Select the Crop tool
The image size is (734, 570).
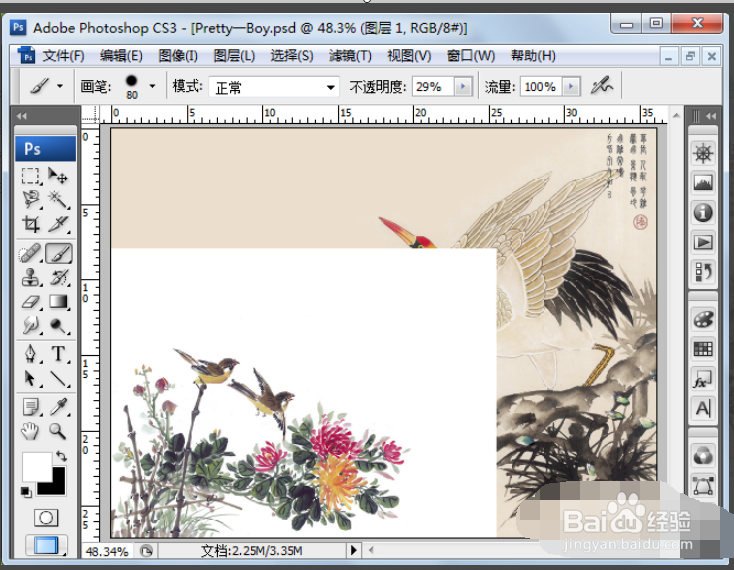point(31,224)
